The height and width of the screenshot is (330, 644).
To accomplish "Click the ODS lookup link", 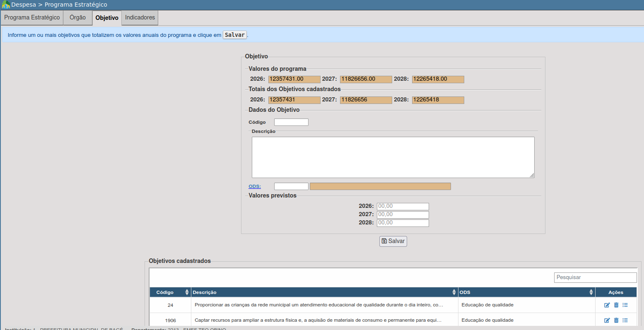I will 255,186.
